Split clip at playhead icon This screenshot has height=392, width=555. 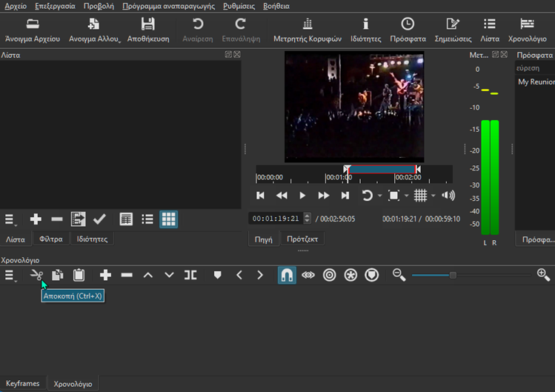point(190,275)
